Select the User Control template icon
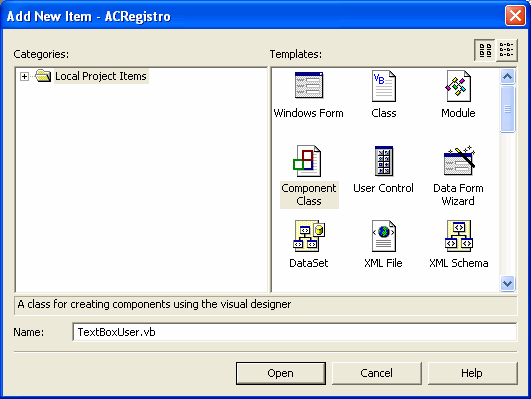Viewport: 531px width, 399px height. [384, 161]
